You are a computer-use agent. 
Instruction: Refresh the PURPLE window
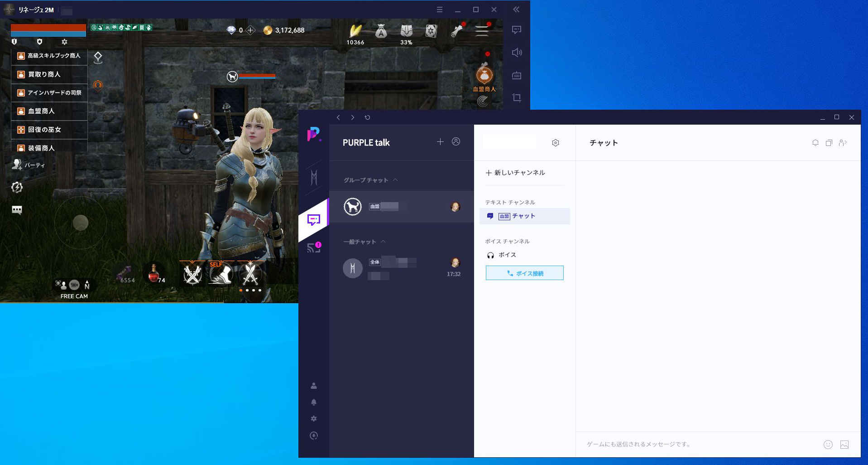(367, 117)
